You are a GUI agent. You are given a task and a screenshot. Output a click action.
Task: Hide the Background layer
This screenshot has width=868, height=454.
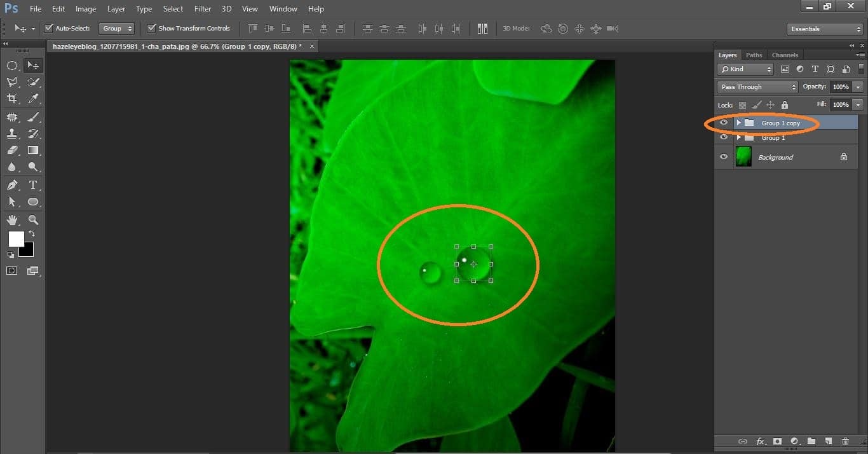point(723,156)
